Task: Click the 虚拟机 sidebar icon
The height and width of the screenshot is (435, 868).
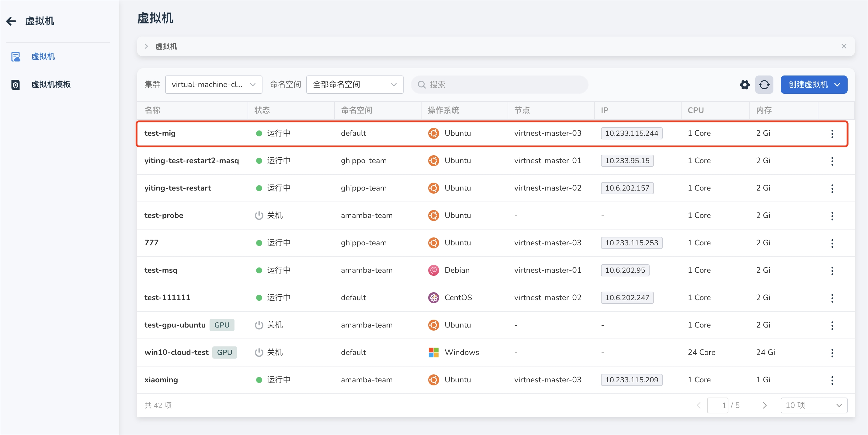Action: click(16, 57)
